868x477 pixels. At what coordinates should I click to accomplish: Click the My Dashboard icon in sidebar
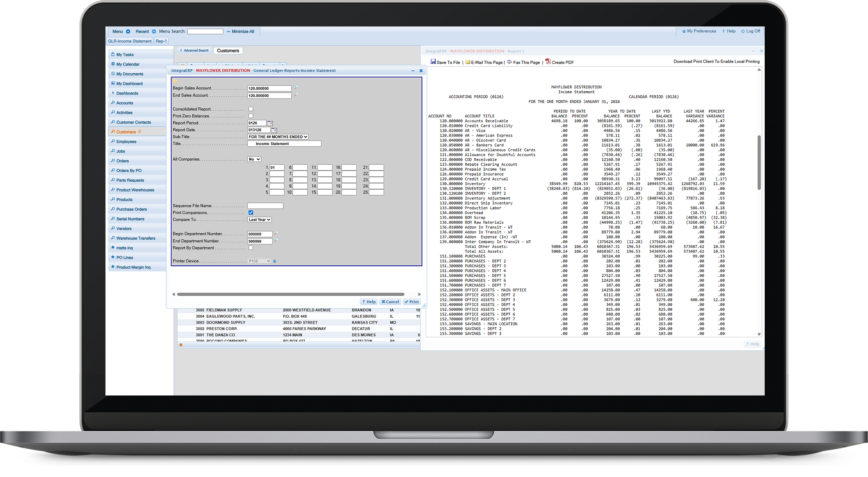point(113,83)
